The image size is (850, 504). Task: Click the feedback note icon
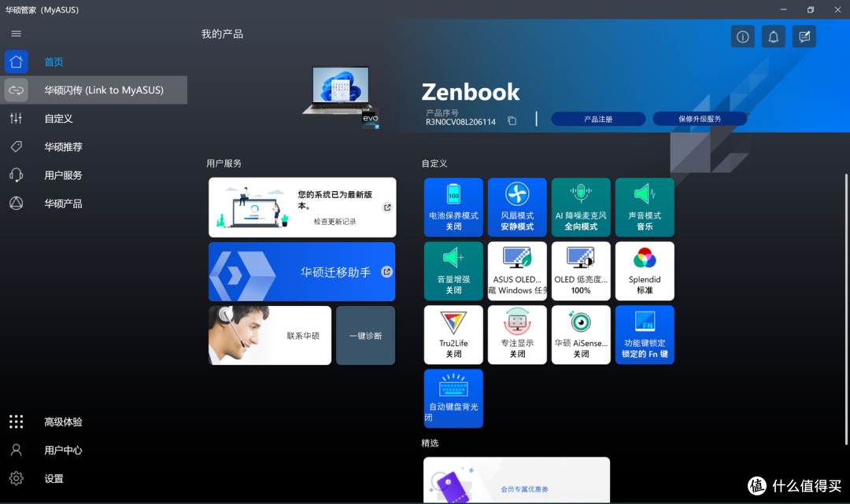[x=804, y=37]
